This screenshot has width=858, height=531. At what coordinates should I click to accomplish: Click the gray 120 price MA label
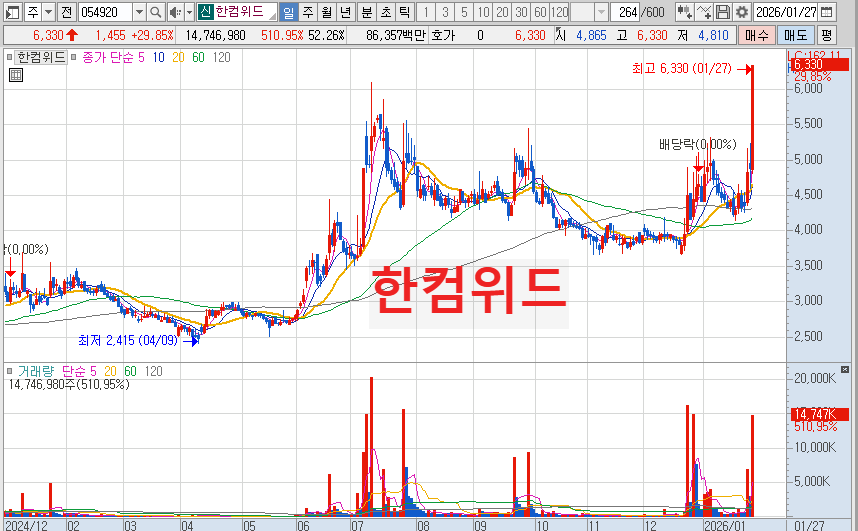221,57
